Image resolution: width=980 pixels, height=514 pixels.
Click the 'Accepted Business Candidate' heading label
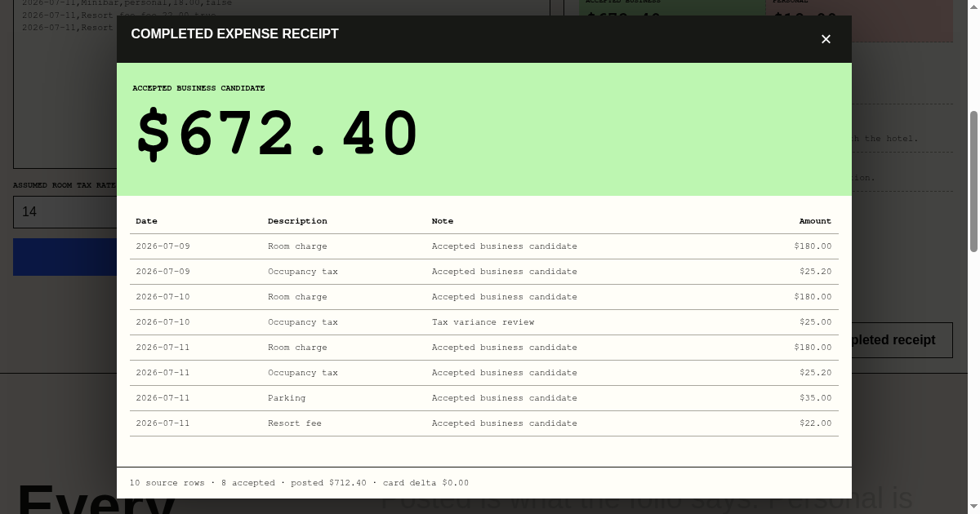(x=198, y=88)
